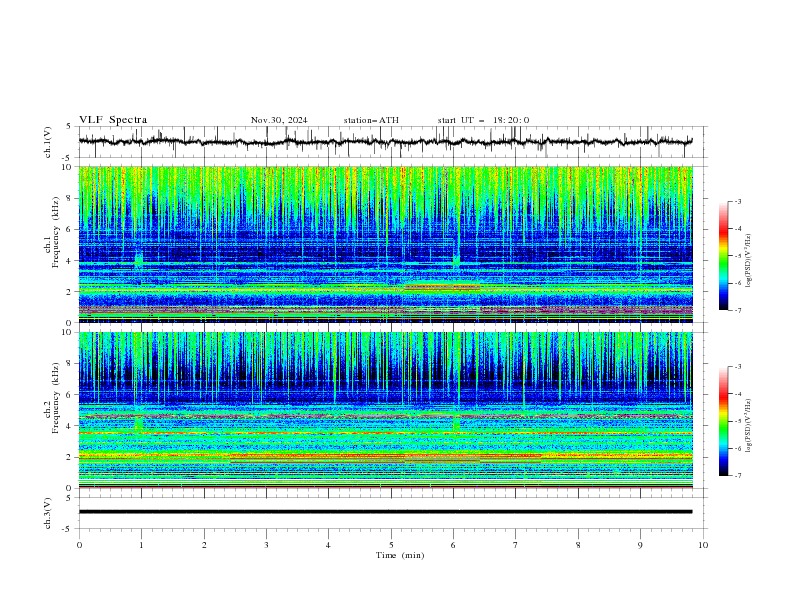Click time-axis tick label "9" at the bottom
The width and height of the screenshot is (792, 612).
point(640,545)
